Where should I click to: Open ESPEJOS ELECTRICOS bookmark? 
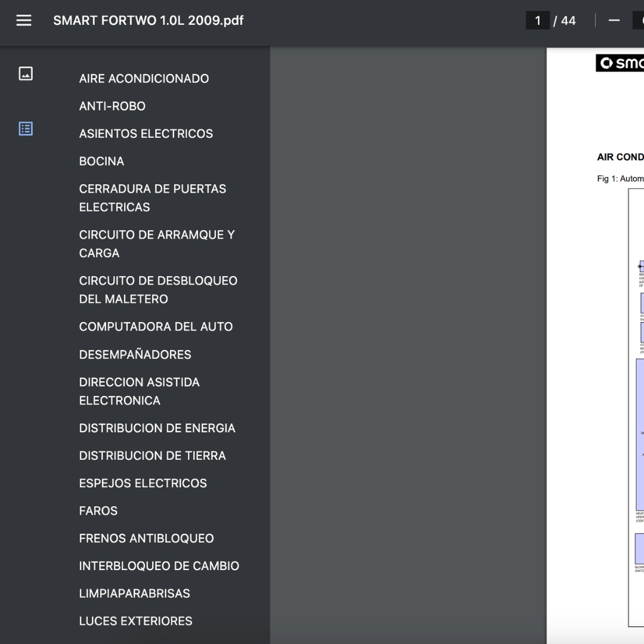tap(143, 483)
